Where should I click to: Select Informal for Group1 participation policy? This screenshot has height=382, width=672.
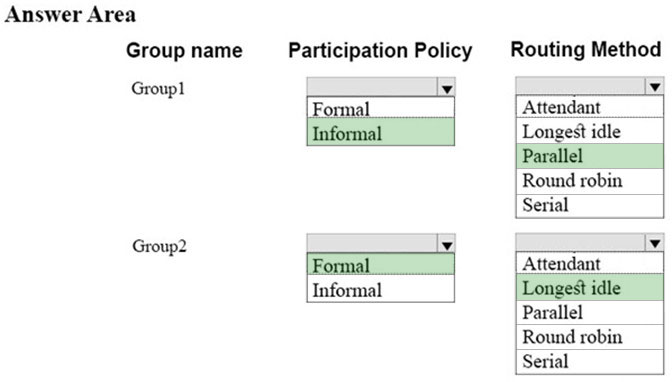coord(381,132)
